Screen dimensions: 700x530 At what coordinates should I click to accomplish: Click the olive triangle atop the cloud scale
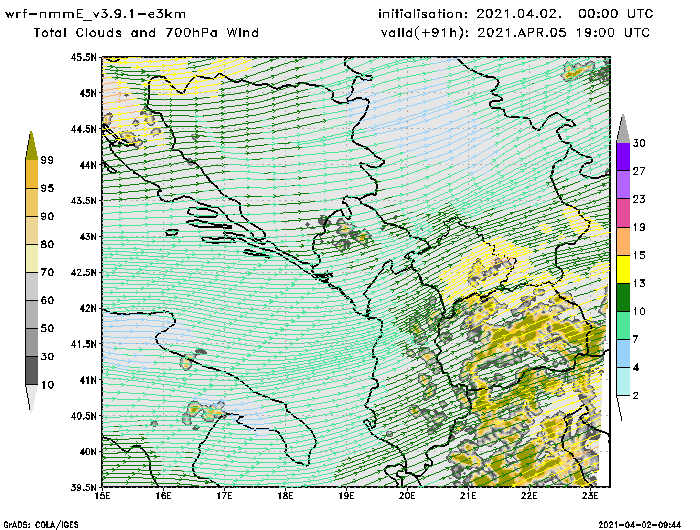pos(31,146)
